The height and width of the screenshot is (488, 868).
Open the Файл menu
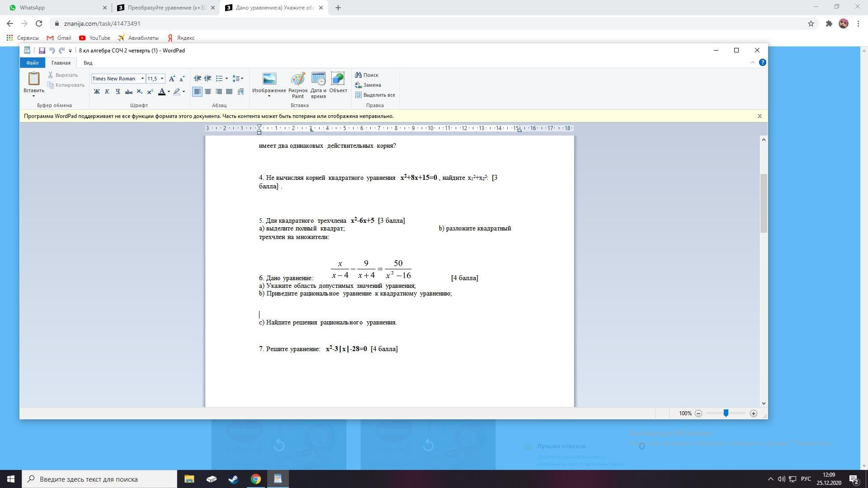click(32, 63)
